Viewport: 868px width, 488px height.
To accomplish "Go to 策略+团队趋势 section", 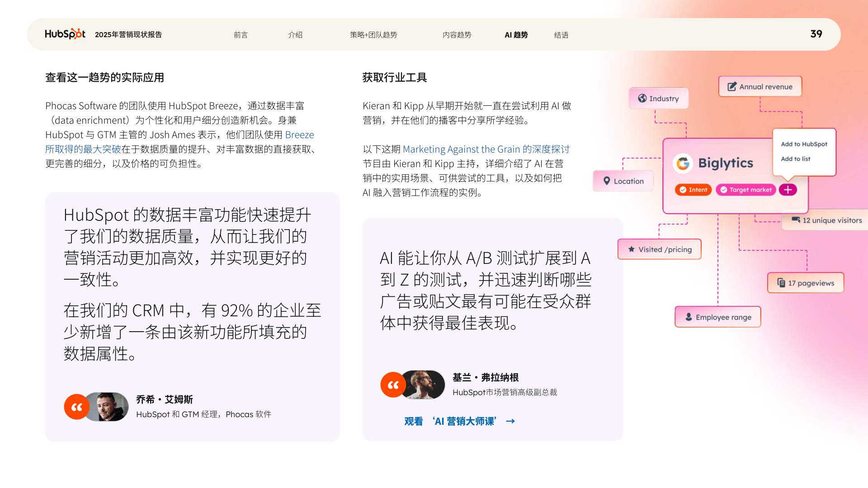I will click(373, 35).
